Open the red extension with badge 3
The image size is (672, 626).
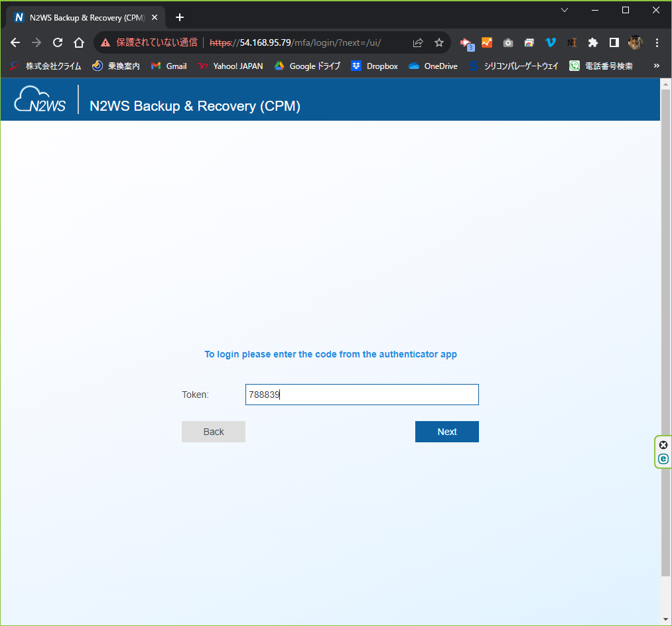click(466, 43)
